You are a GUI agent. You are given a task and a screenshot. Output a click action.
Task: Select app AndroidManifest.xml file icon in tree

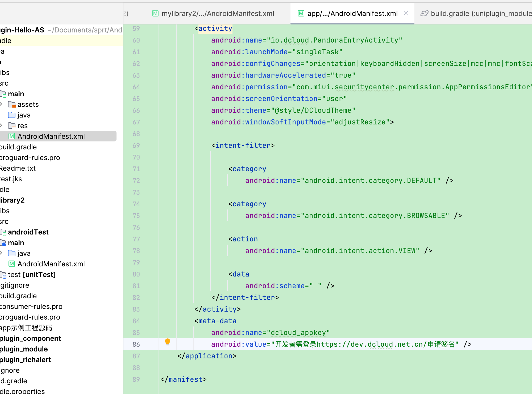pos(12,136)
